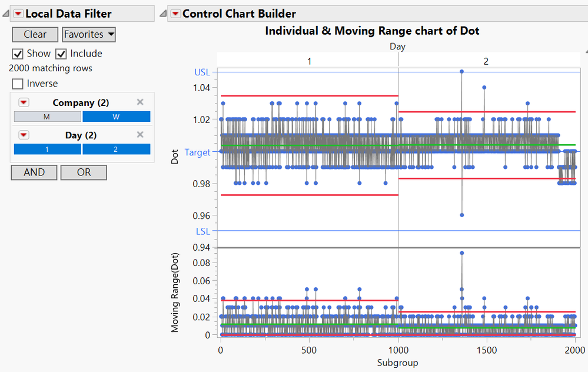Click the 0.98 tick on Dot axis

[201, 184]
